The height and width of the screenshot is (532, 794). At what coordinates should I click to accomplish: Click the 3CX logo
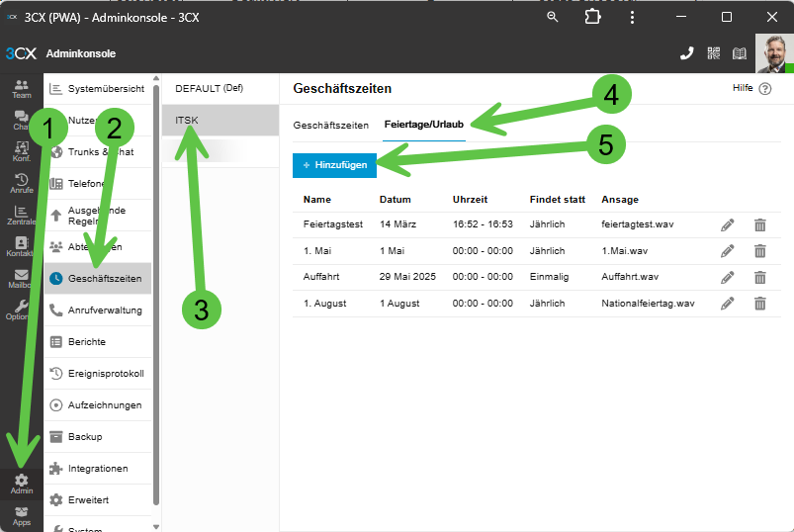pos(21,53)
